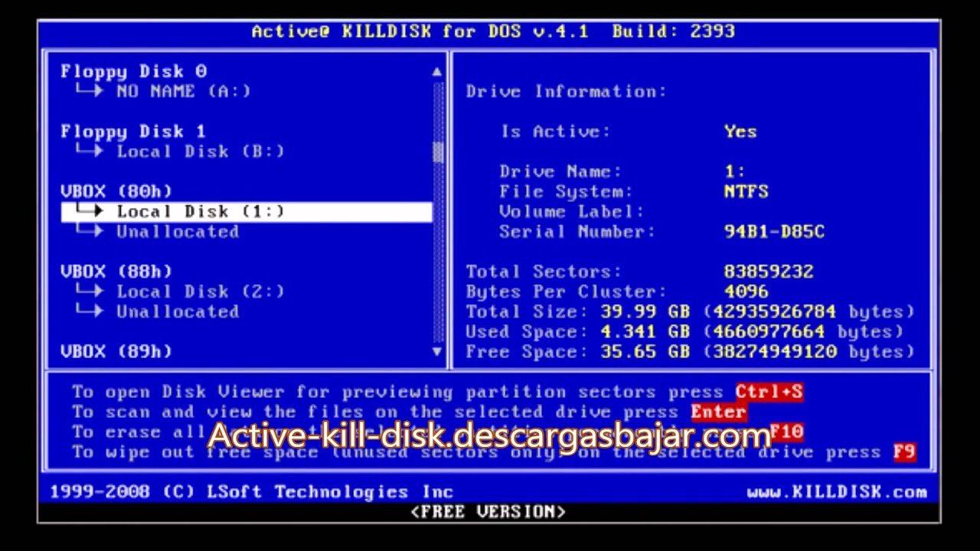The height and width of the screenshot is (551, 980).
Task: Select Floppy Disk 1 entry
Action: point(133,132)
